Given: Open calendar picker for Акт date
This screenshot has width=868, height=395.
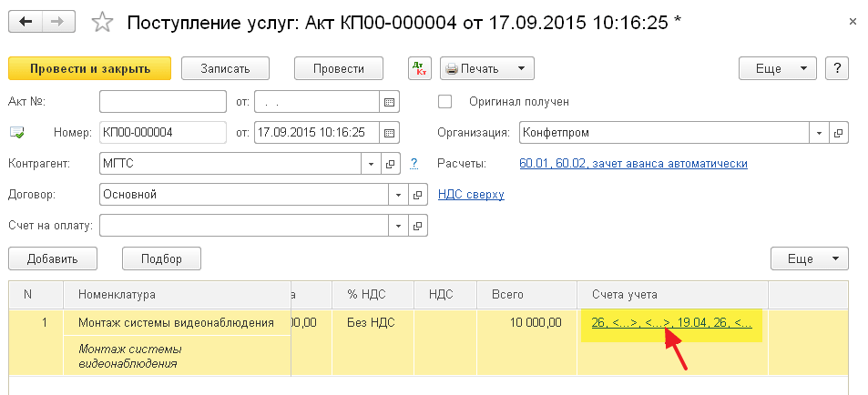Looking at the screenshot, I should [x=390, y=101].
